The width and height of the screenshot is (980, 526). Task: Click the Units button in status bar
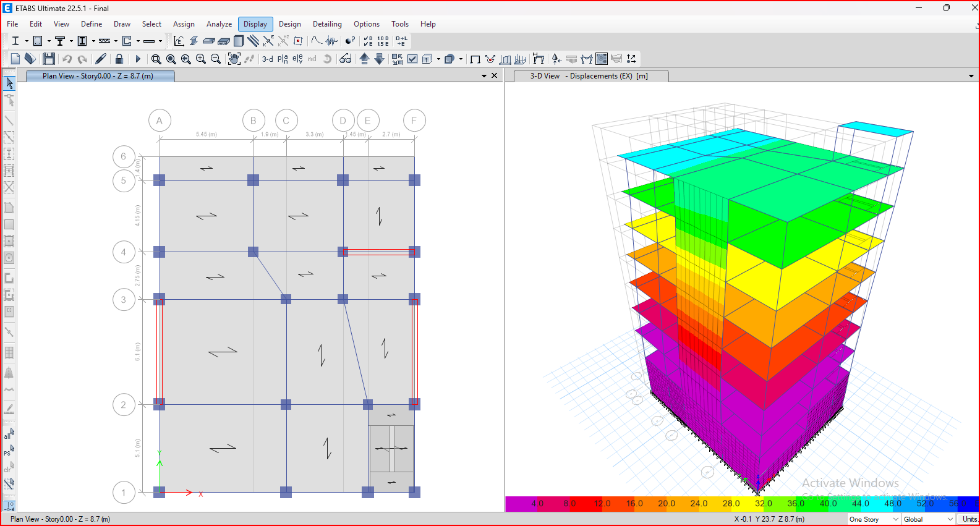tap(969, 519)
